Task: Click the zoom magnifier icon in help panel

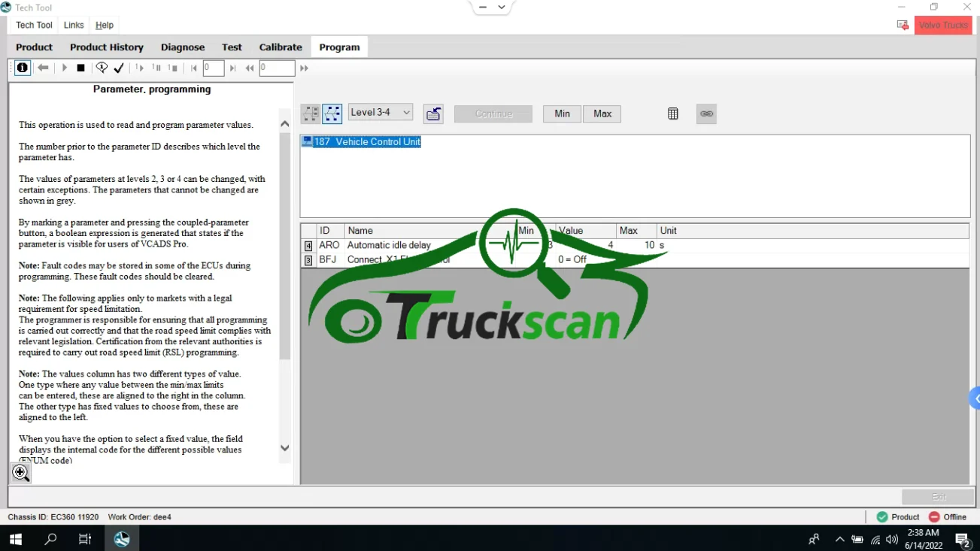Action: [21, 472]
